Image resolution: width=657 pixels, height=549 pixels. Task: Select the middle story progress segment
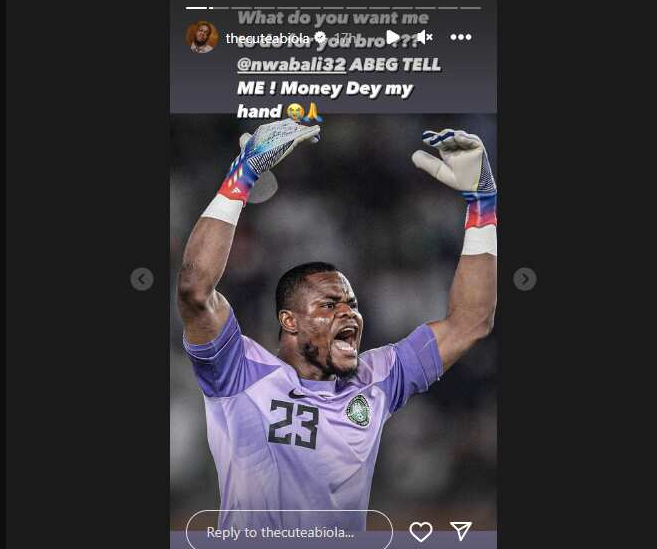click(333, 8)
